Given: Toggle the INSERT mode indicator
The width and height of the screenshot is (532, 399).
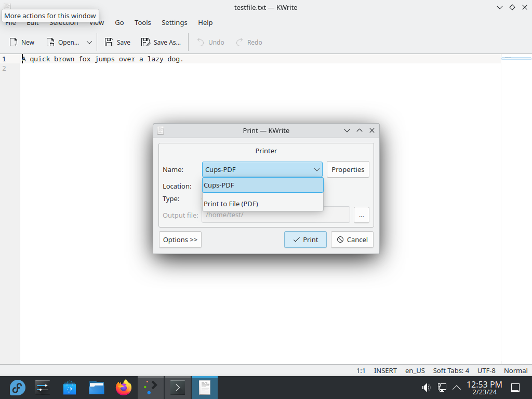Looking at the screenshot, I should point(385,371).
